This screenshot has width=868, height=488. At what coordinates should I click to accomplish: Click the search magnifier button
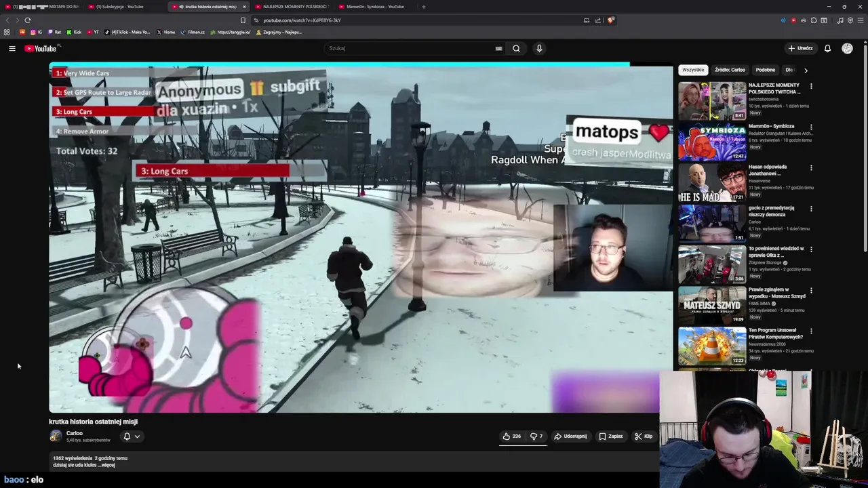(516, 48)
